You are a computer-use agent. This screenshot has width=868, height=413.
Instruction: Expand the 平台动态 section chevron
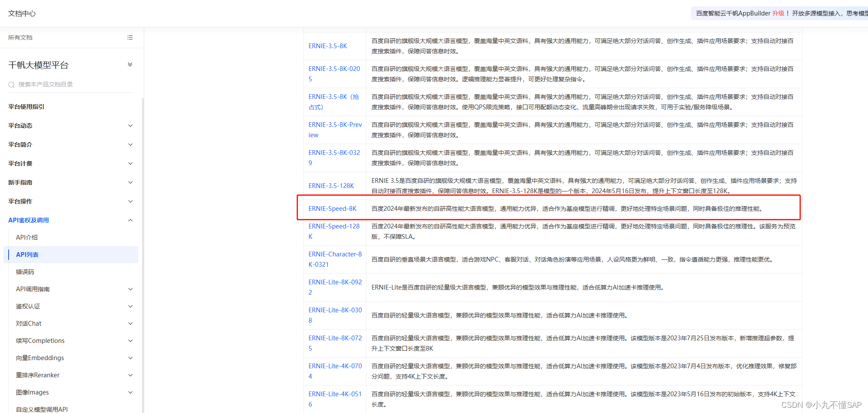point(130,126)
